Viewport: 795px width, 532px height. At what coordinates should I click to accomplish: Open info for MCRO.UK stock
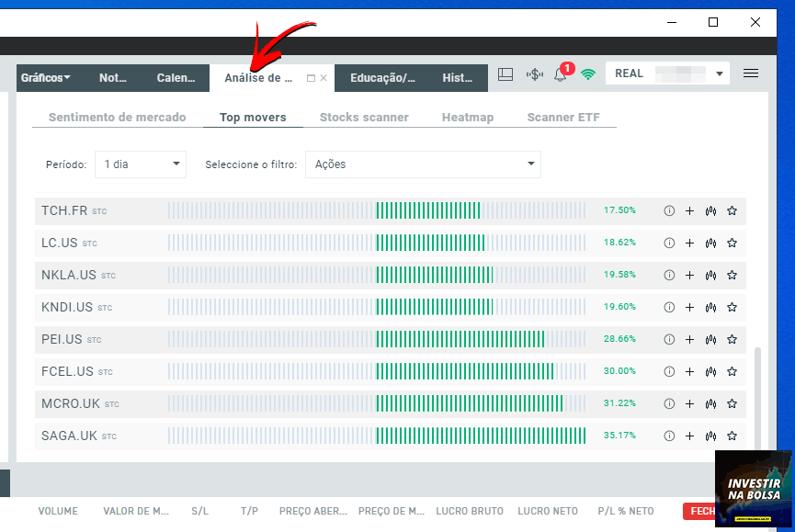pos(669,403)
